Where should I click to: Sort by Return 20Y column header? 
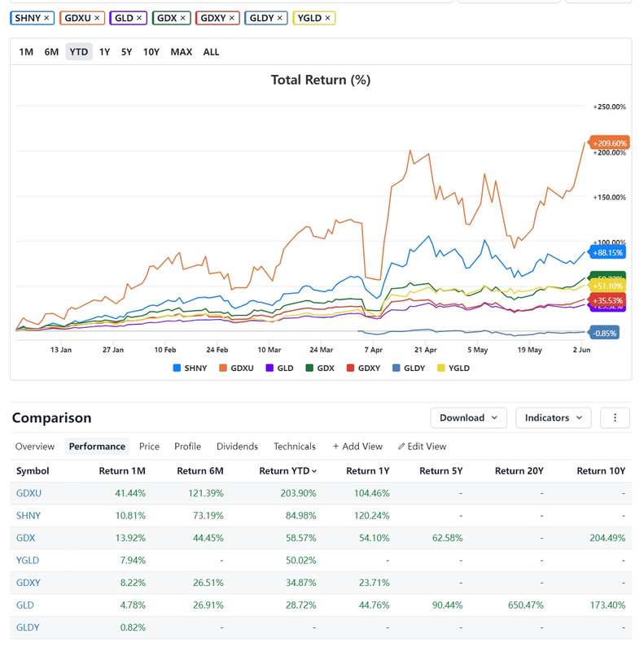pyautogui.click(x=519, y=471)
